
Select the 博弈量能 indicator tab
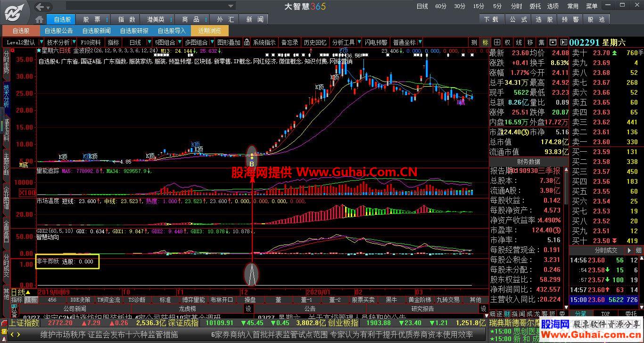(x=194, y=300)
